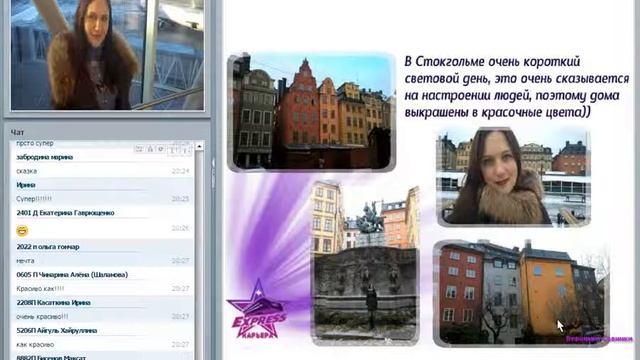Click the presenter webcam video

click(107, 55)
